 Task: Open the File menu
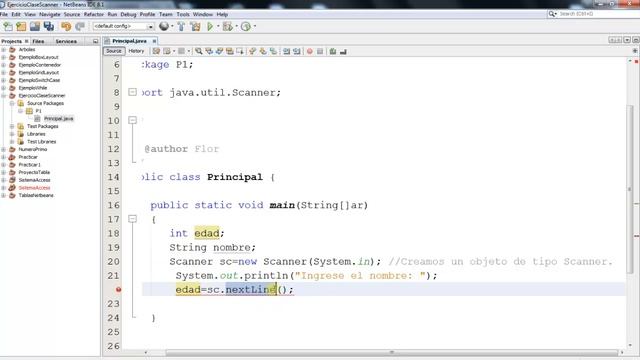click(x=4, y=14)
